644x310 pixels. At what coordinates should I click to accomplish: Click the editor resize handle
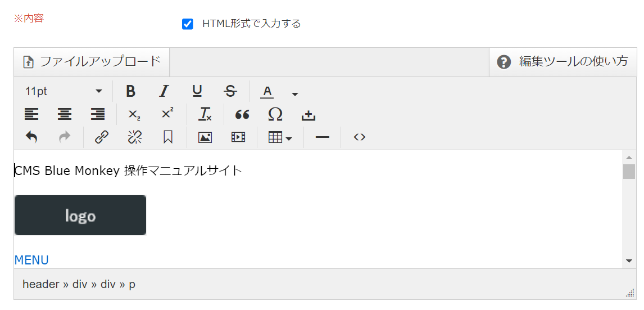click(x=631, y=293)
